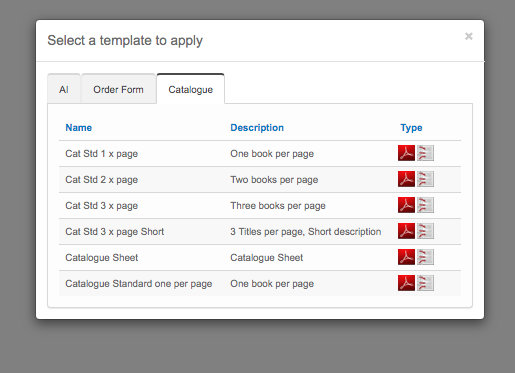Choose Catalogue Standard one per page template
This screenshot has width=515, height=373.
coord(139,284)
